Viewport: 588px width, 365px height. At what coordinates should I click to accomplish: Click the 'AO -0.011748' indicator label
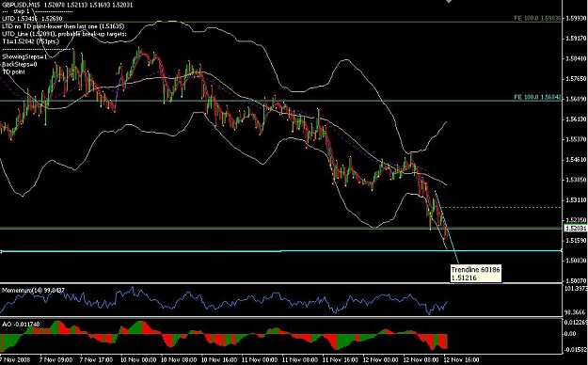pos(21,324)
